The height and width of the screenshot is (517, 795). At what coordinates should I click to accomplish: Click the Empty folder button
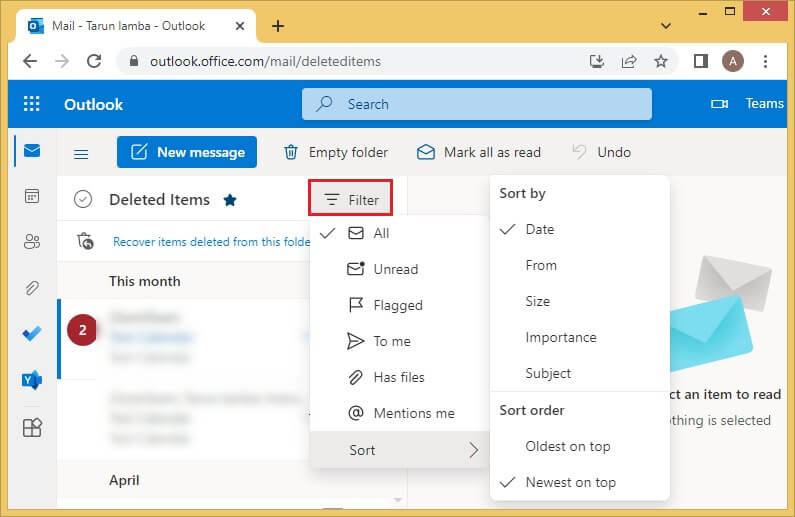[x=336, y=153]
